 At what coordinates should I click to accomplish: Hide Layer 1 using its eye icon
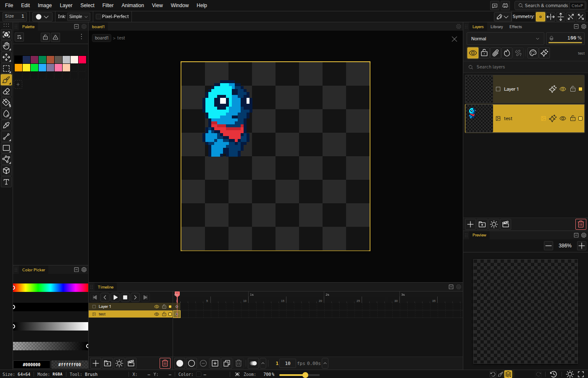tap(563, 89)
